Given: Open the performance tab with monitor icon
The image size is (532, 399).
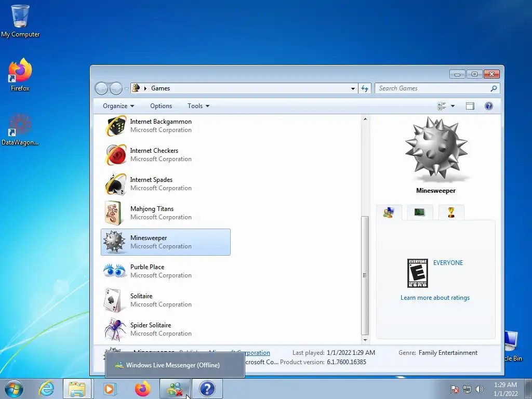Looking at the screenshot, I should coord(420,212).
